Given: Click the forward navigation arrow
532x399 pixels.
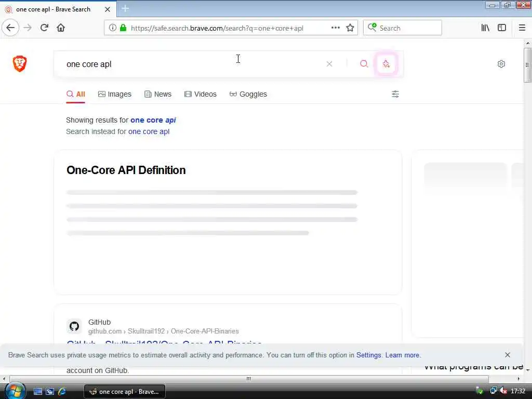Looking at the screenshot, I should click(x=28, y=28).
